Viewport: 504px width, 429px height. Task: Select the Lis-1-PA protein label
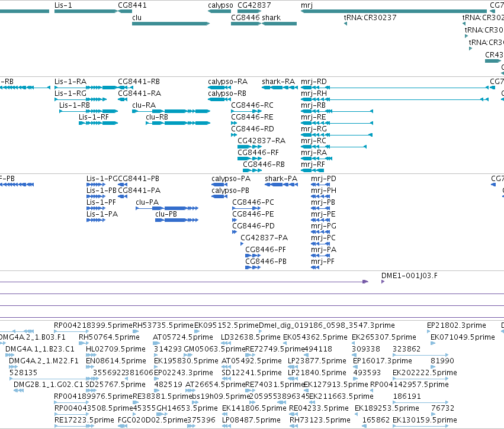pos(102,214)
